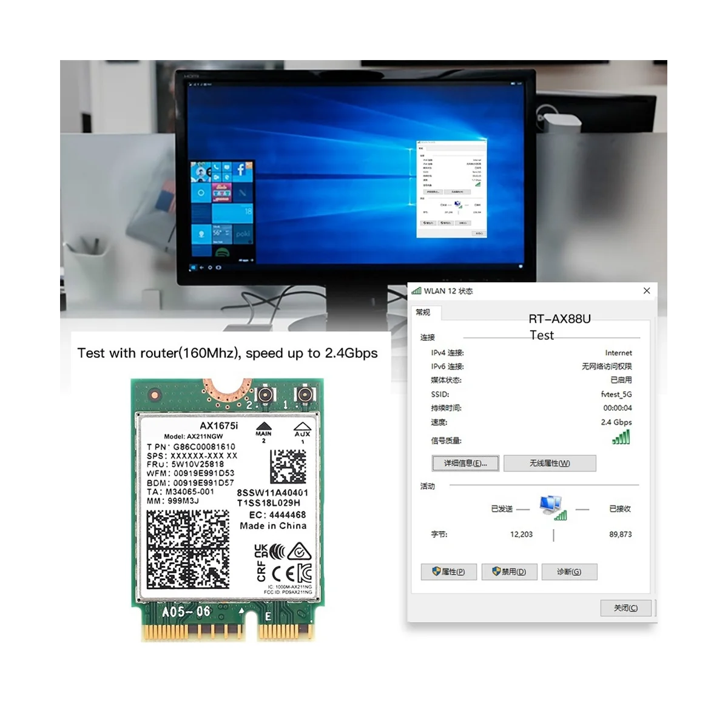Click the 属性(P) properties button
728x728 pixels.
click(449, 571)
